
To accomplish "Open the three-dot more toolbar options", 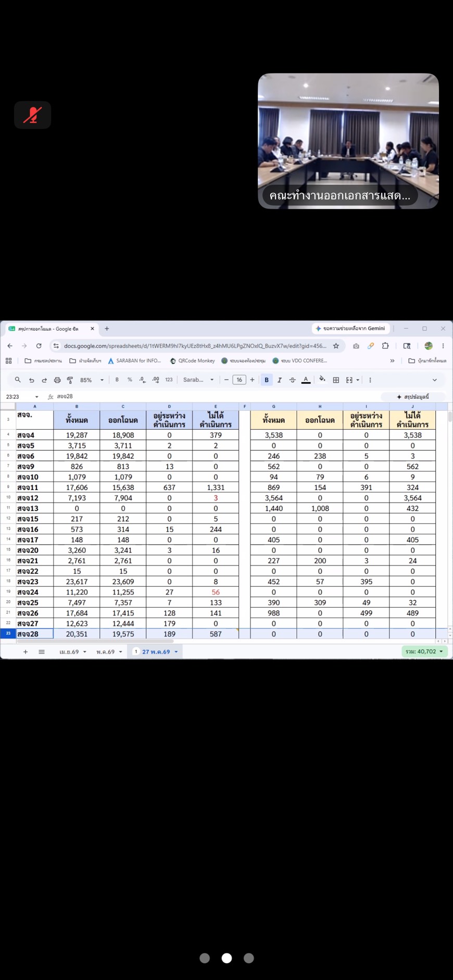I will tap(370, 380).
